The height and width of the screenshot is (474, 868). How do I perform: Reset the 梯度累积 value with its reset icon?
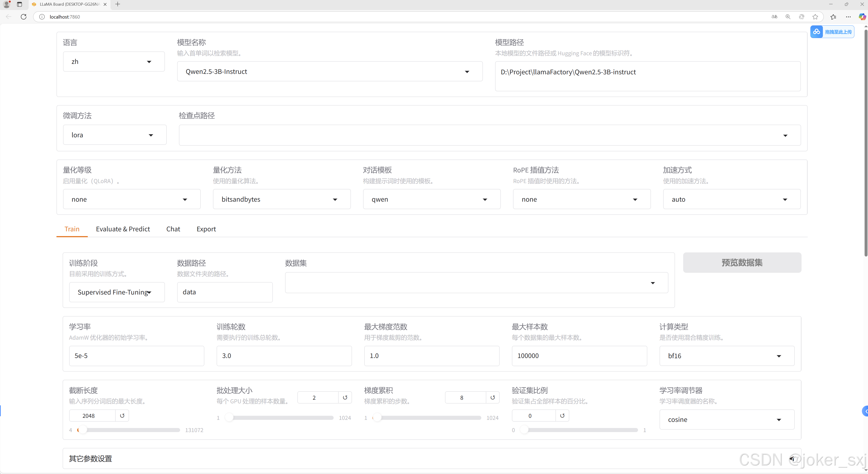[493, 398]
